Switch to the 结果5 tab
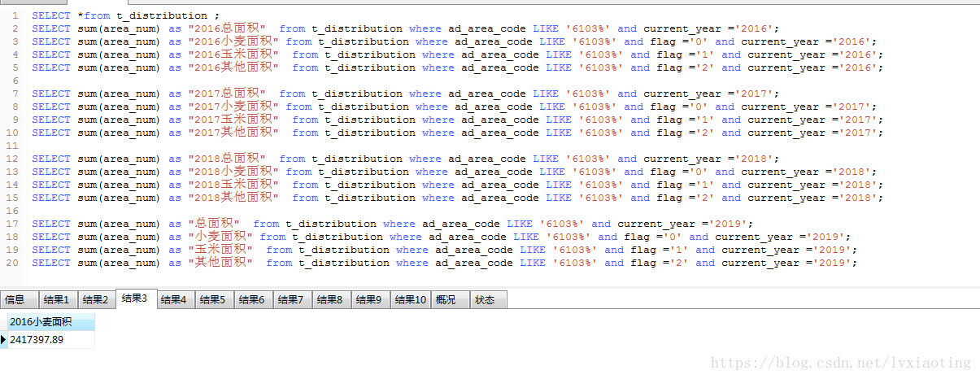This screenshot has width=980, height=379. [214, 300]
